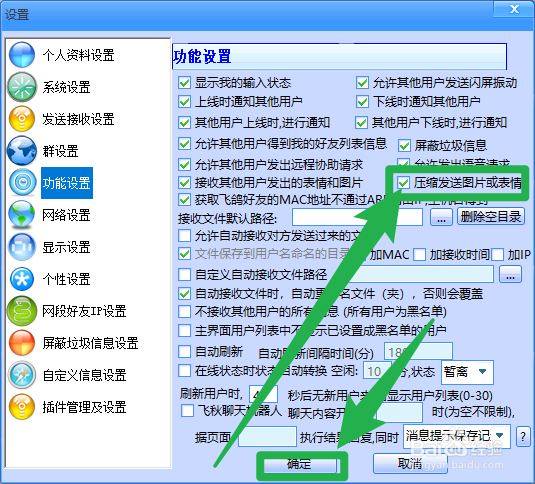
Task: Toggle 压缩发送图片或表情 checkbox
Action: click(x=404, y=183)
